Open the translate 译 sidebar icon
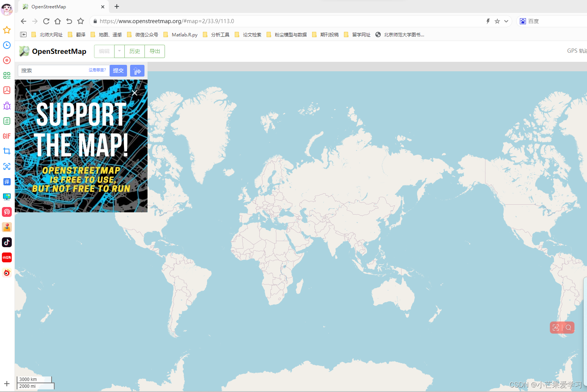This screenshot has width=587, height=392. [x=7, y=182]
